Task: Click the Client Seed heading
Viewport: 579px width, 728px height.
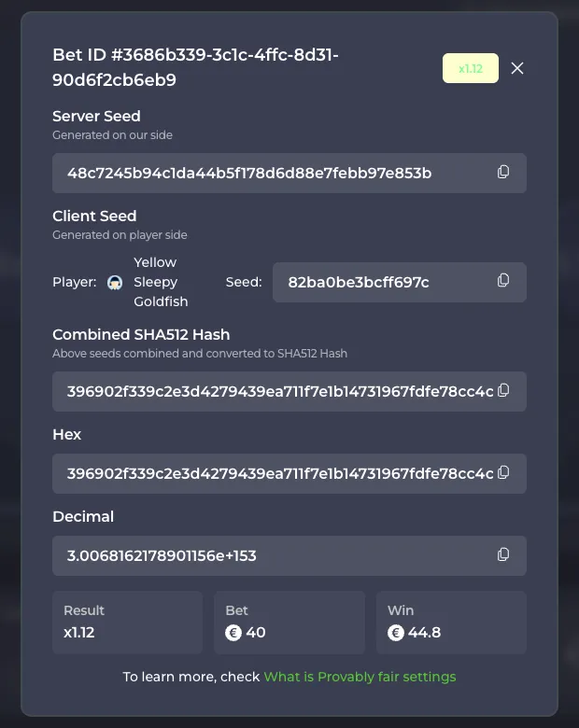Action: 94,216
